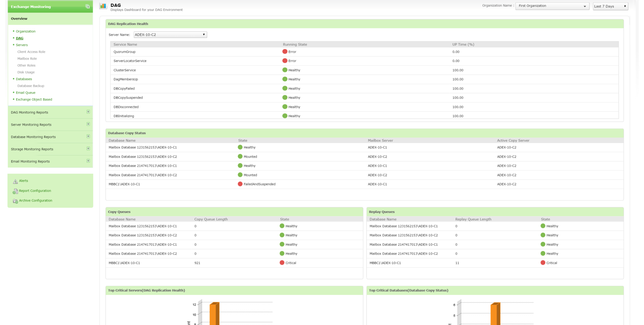Click red Error status icon for QuorumGroup
This screenshot has height=325, width=644.
[285, 52]
